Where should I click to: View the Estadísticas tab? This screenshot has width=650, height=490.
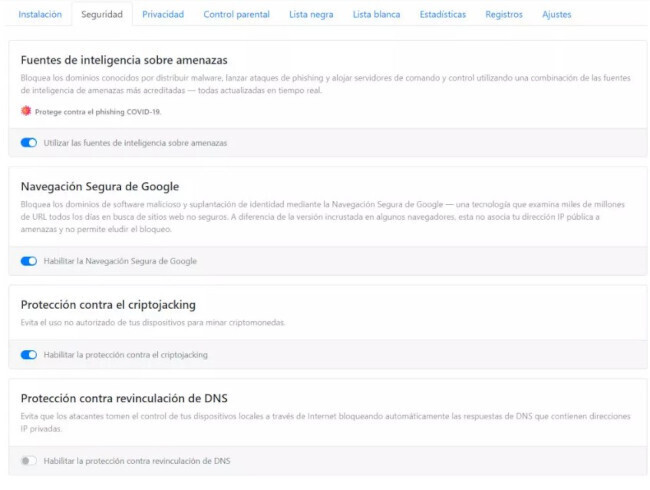(443, 15)
